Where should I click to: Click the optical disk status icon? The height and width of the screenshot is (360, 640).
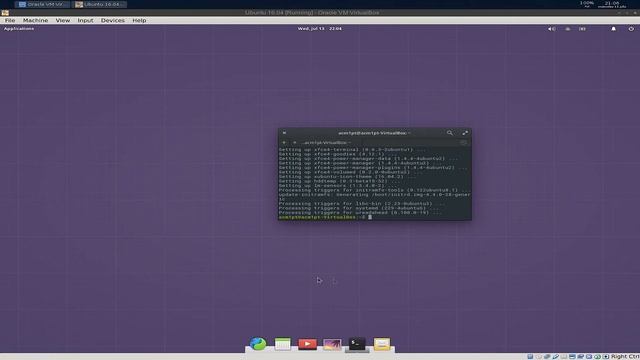coord(538,356)
